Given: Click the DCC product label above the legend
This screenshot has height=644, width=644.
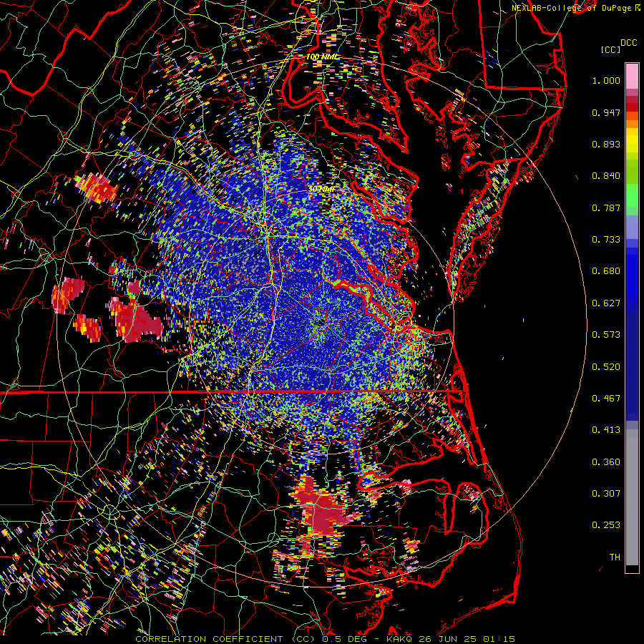Looking at the screenshot, I should coord(629,43).
